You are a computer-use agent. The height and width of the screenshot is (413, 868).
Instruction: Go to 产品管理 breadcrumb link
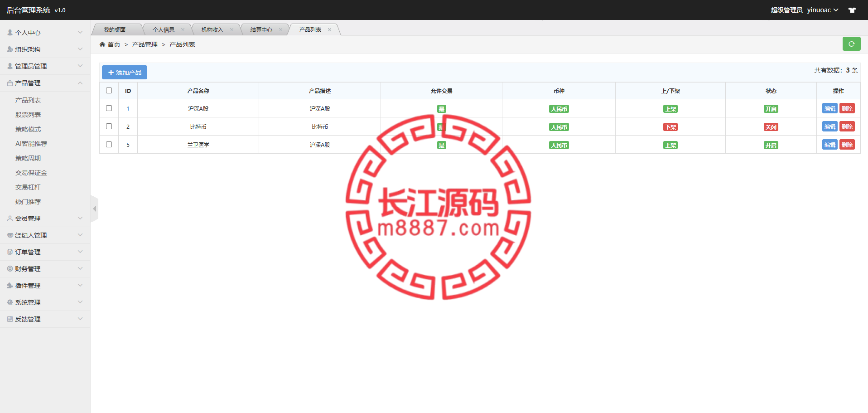tap(145, 44)
